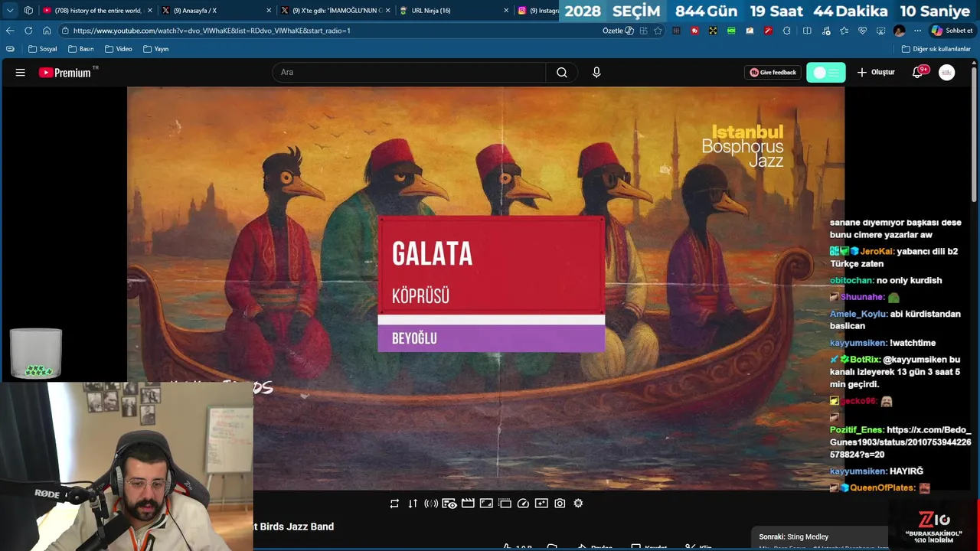Click the plus-minus screen icon under the video
980x551 pixels.
pyautogui.click(x=541, y=504)
